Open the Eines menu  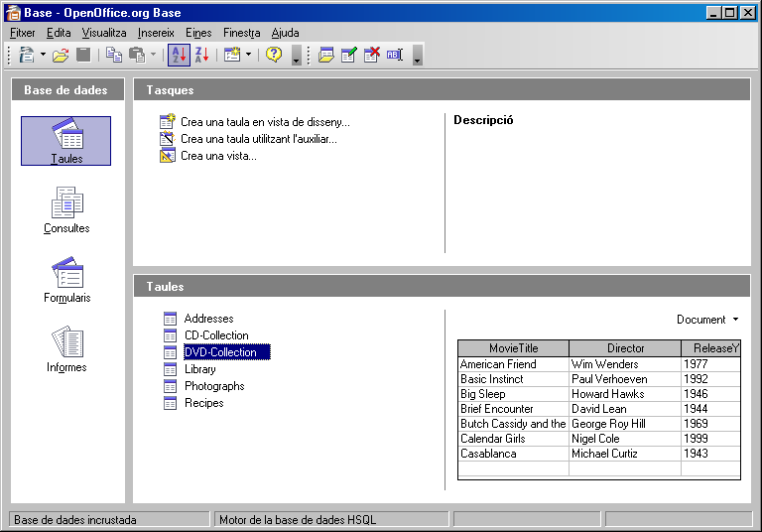point(198,33)
